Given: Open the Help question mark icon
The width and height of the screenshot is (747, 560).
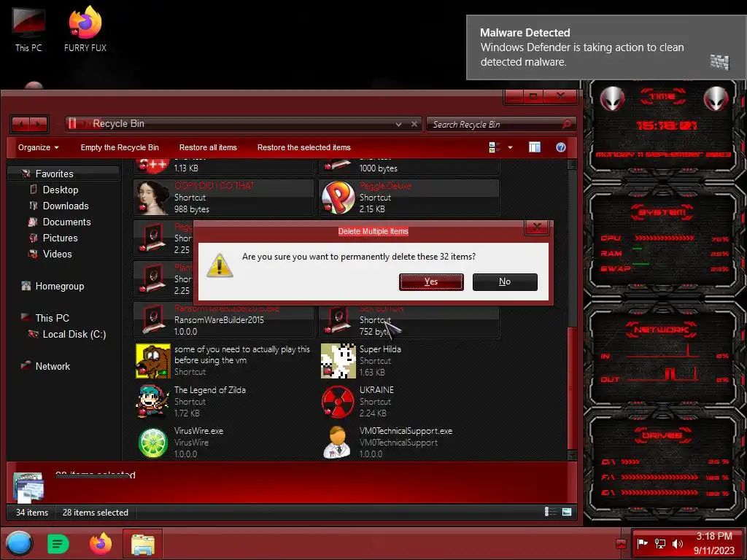Looking at the screenshot, I should pos(561,147).
